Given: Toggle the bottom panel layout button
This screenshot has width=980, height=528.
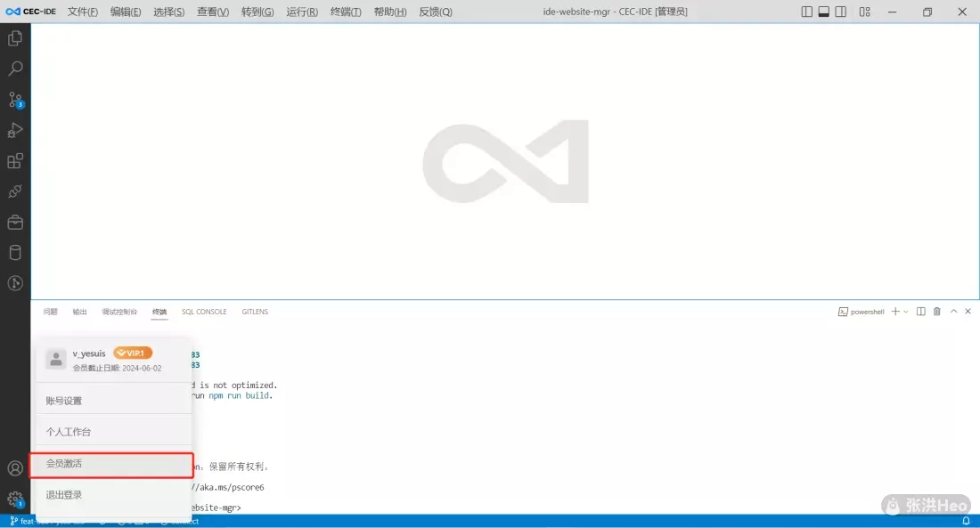Looking at the screenshot, I should pos(824,12).
